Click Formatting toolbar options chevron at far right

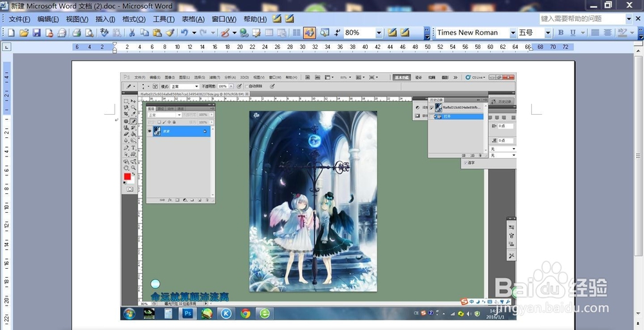641,33
